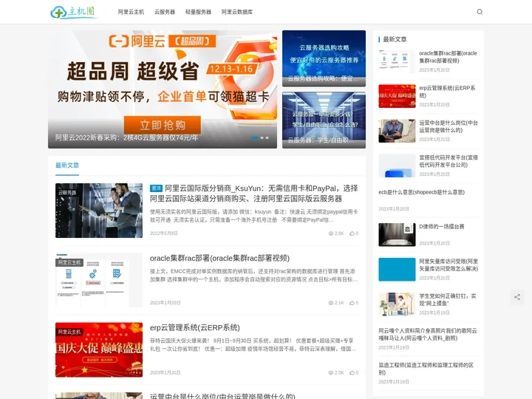Open the 云服务器选购攻略 promo card
The width and height of the screenshot is (532, 399).
tap(324, 58)
